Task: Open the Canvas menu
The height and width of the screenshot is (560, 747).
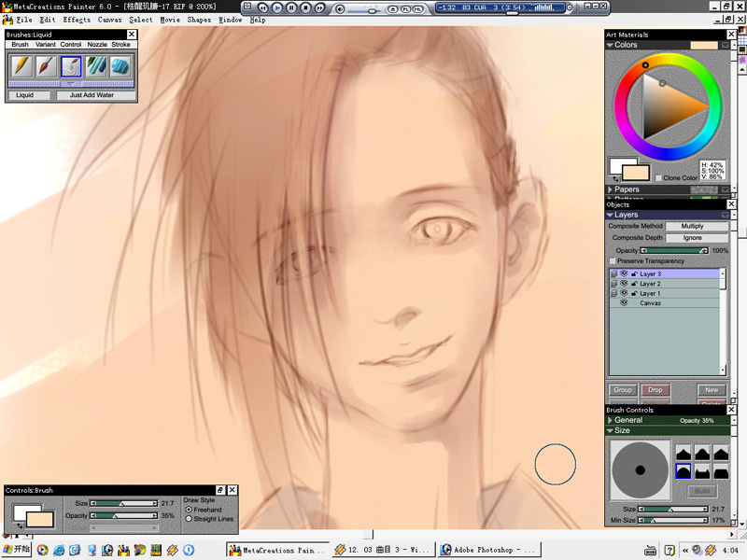Action: [109, 20]
